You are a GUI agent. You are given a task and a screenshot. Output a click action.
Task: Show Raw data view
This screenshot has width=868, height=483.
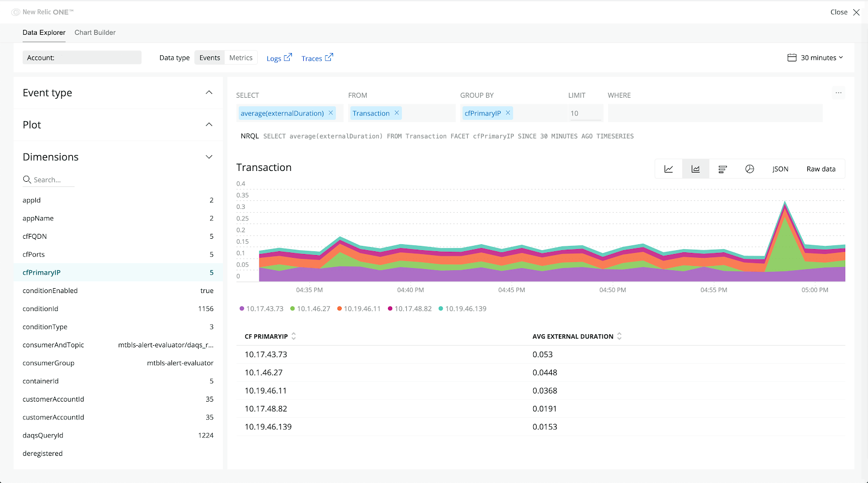pos(821,169)
